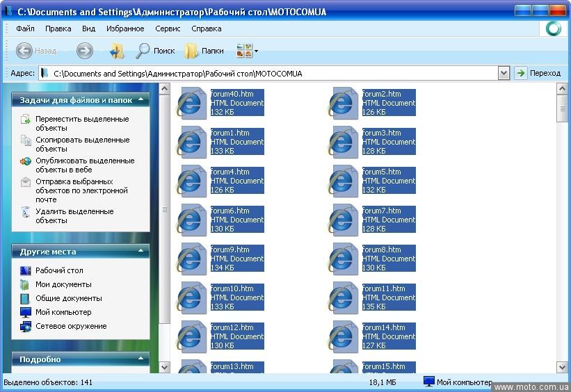Click the forum12.htm file name

point(232,327)
